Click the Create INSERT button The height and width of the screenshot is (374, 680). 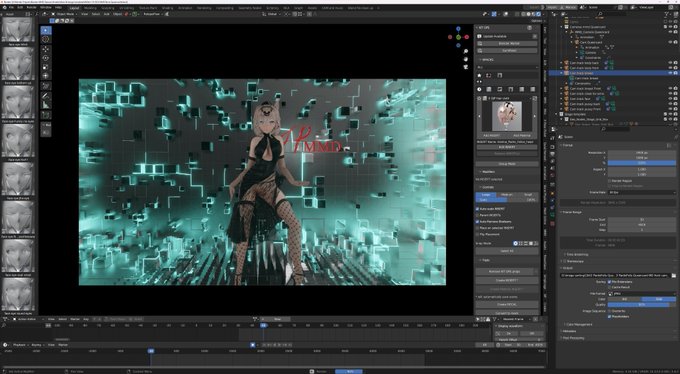[x=507, y=281]
